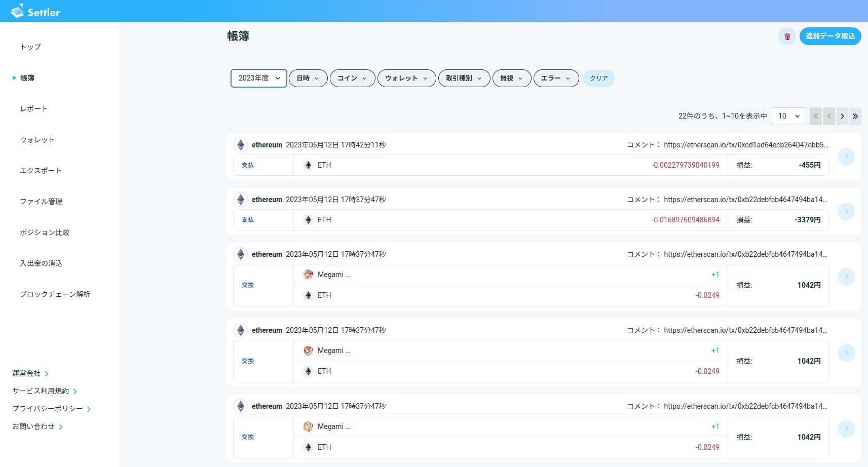The width and height of the screenshot is (868, 467).
Task: Go to first page of results
Action: tap(815, 116)
